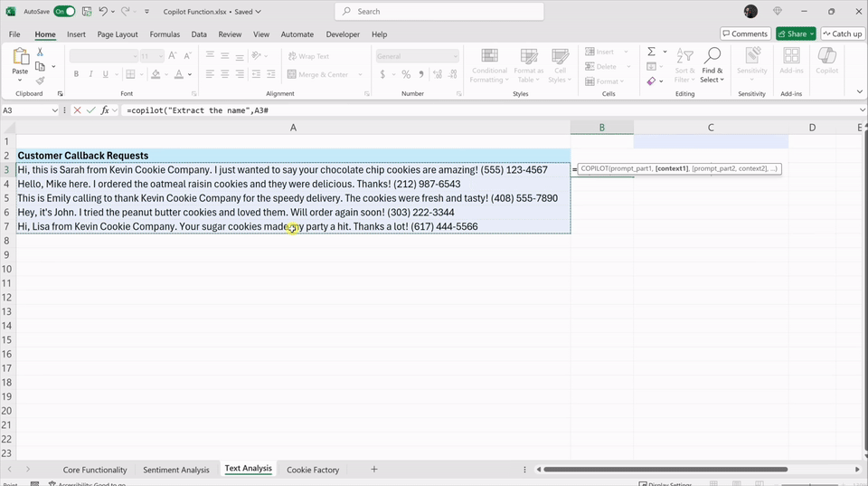868x486 pixels.
Task: Open the Formulas ribbon tab
Action: (165, 34)
